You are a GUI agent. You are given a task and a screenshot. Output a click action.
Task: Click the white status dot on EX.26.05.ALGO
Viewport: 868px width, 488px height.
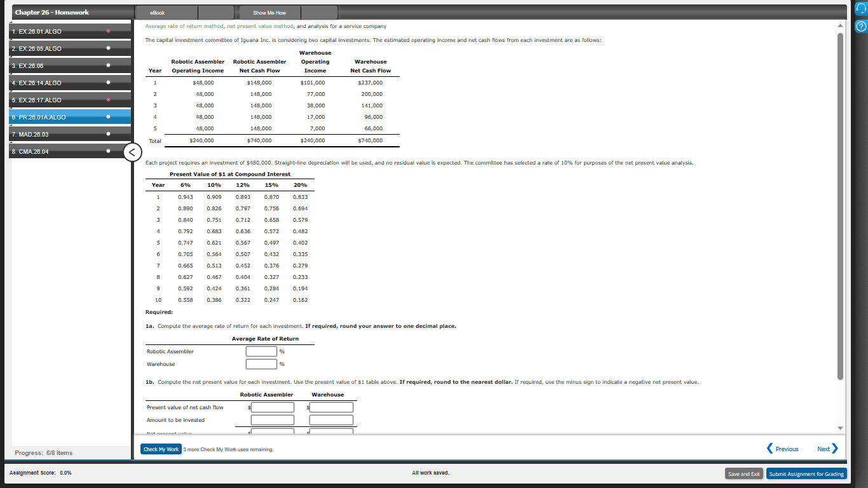(109, 48)
